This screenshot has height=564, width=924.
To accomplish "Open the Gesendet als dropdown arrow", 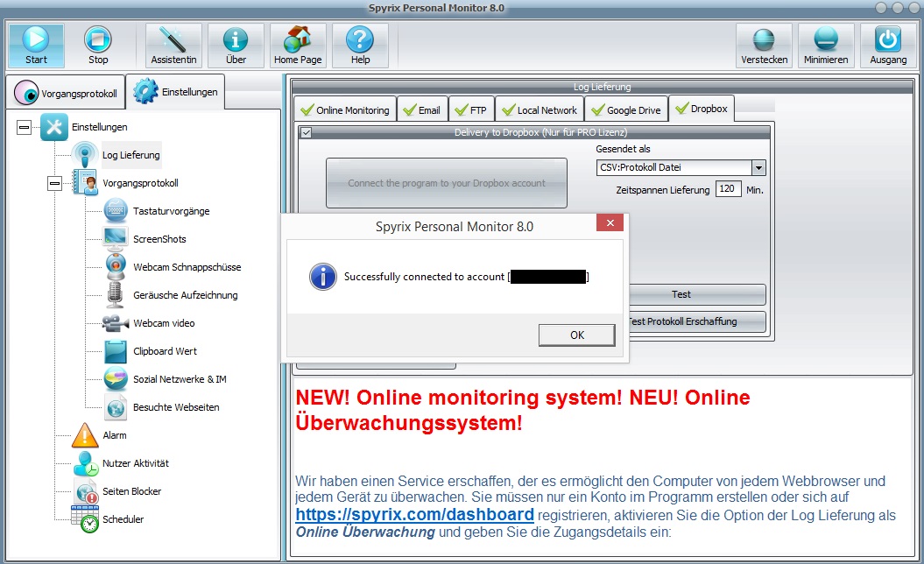I will point(758,168).
